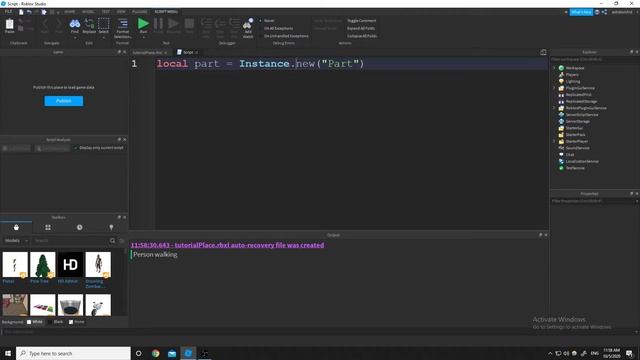Switch to the PLUGINS ribbon tab

[x=139, y=12]
